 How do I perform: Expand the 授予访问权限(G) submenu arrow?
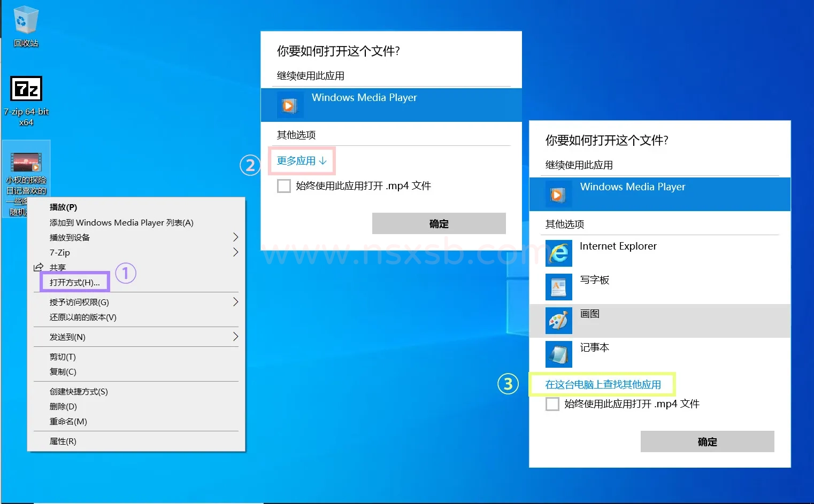pyautogui.click(x=235, y=302)
